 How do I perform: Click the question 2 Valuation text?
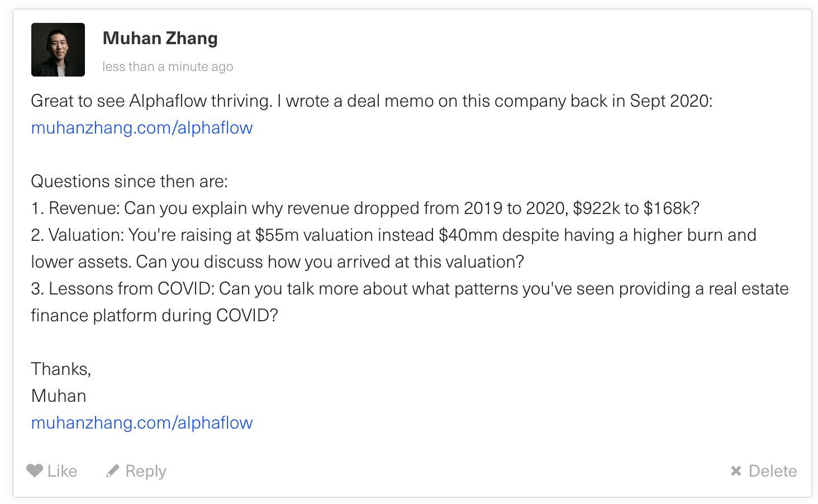coord(393,235)
